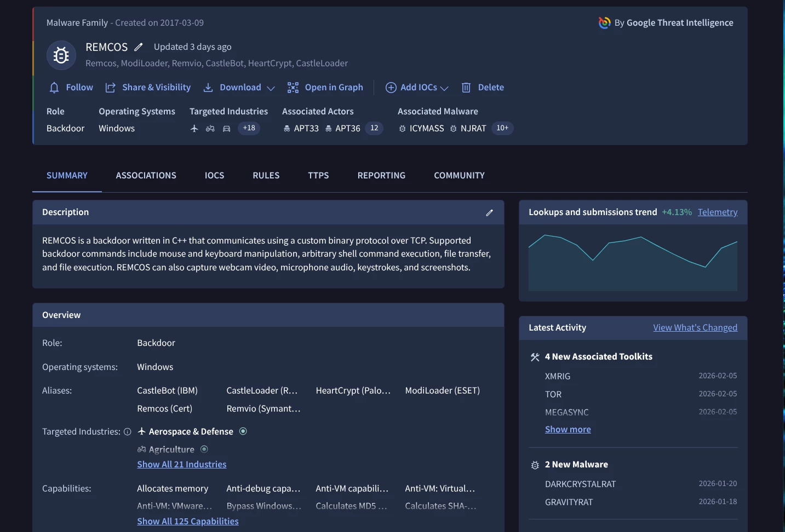This screenshot has height=532, width=785.
Task: Select TOR toolkit entry
Action: (x=553, y=395)
